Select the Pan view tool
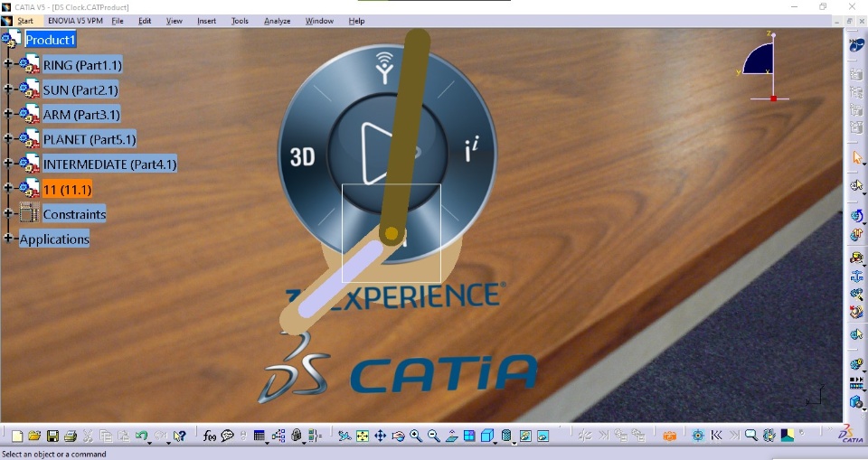 click(x=381, y=437)
